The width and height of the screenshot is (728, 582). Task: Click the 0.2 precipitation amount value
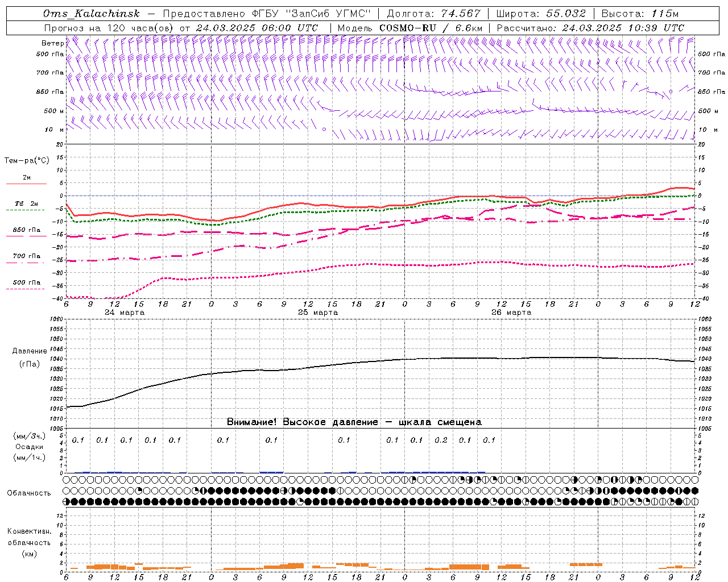click(441, 440)
